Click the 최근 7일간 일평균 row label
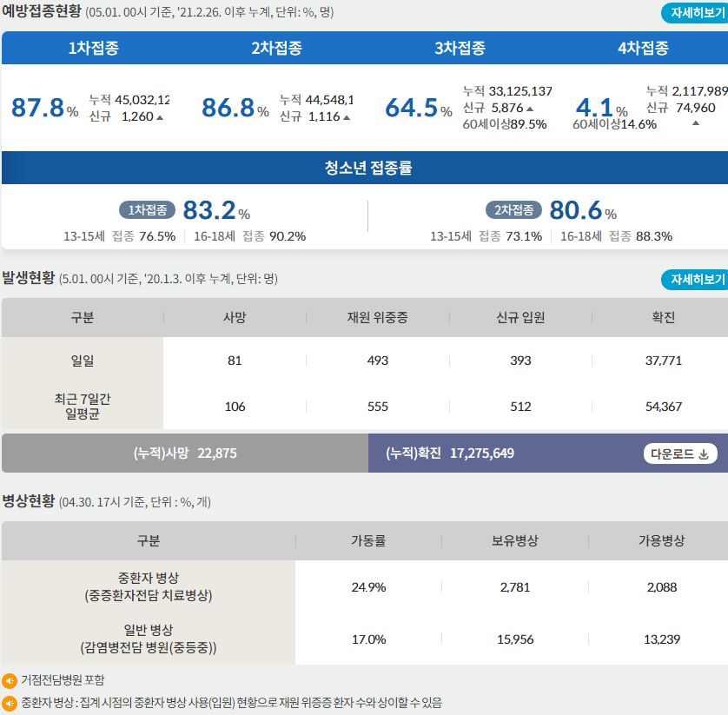The height and width of the screenshot is (715, 728). (83, 407)
